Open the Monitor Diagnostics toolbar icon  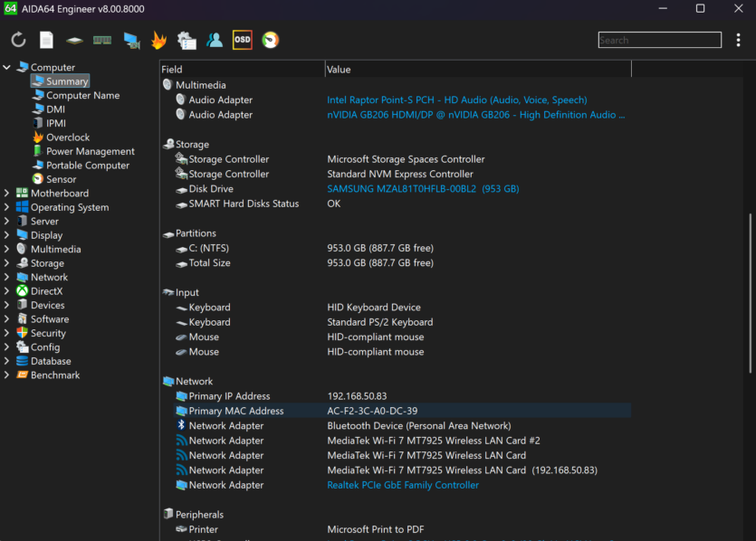coord(131,41)
